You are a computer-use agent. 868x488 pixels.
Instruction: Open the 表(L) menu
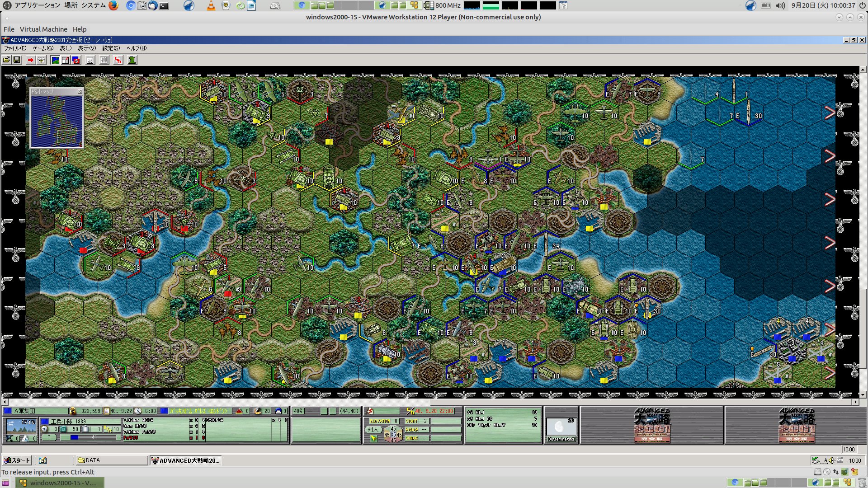pyautogui.click(x=66, y=48)
